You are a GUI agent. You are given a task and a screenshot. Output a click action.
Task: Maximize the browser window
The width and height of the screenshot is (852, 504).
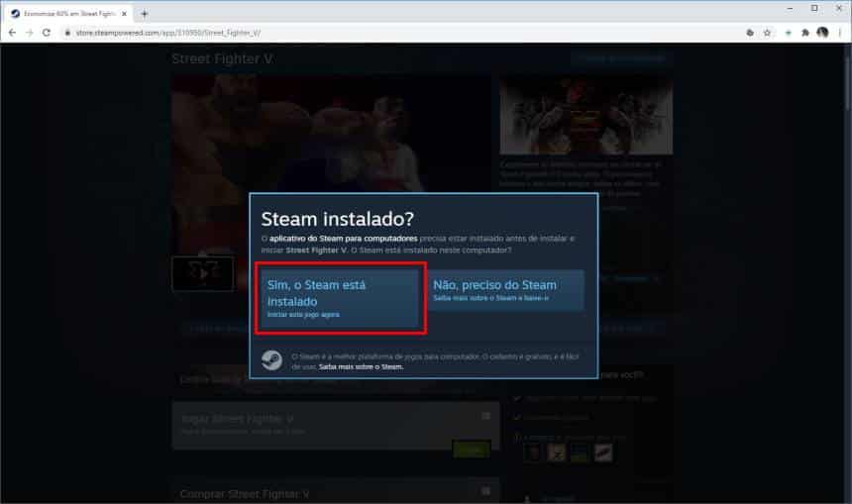coord(814,8)
